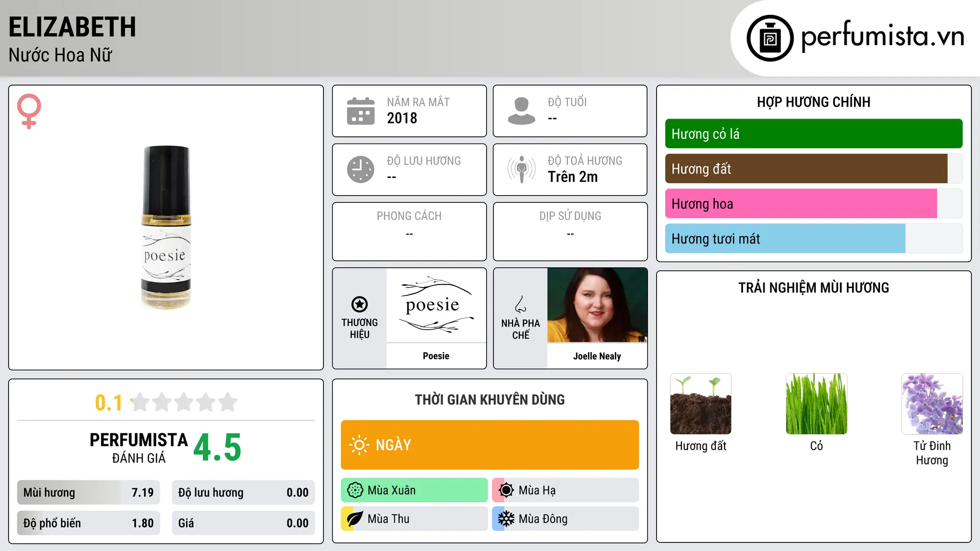Click the Độ lưu hương score 0.00
Screen dimensions: 980x551
tap(298, 493)
